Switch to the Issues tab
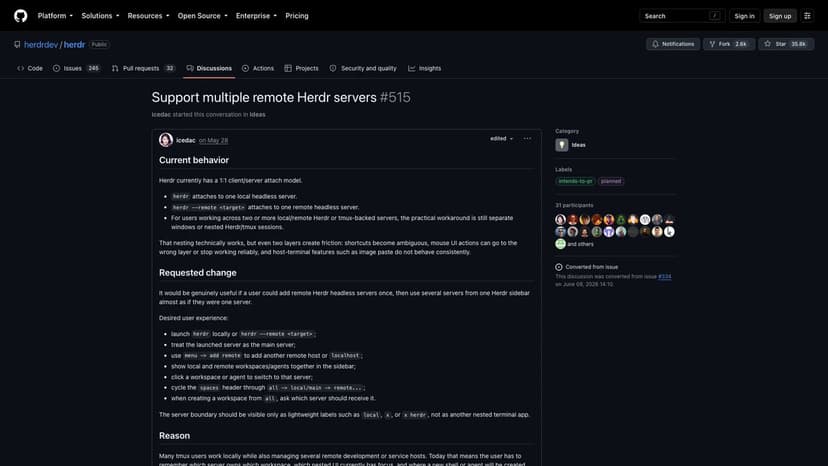The image size is (828, 466). (x=77, y=68)
